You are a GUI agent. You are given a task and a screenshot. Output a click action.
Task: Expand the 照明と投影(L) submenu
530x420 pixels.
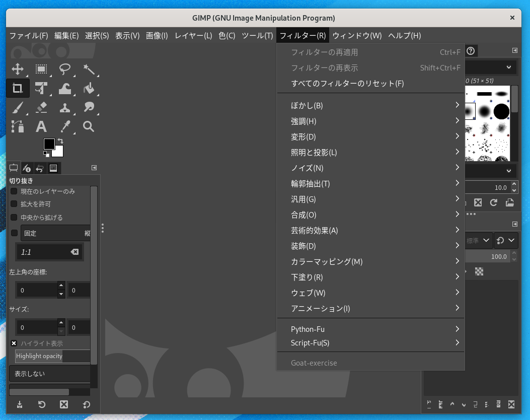[370, 152]
